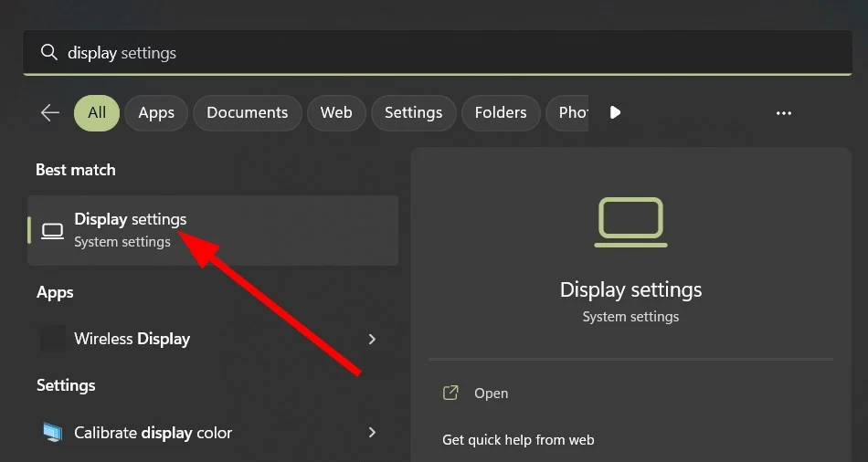Switch to the Documents filter tab
Image resolution: width=868 pixels, height=462 pixels.
(247, 112)
